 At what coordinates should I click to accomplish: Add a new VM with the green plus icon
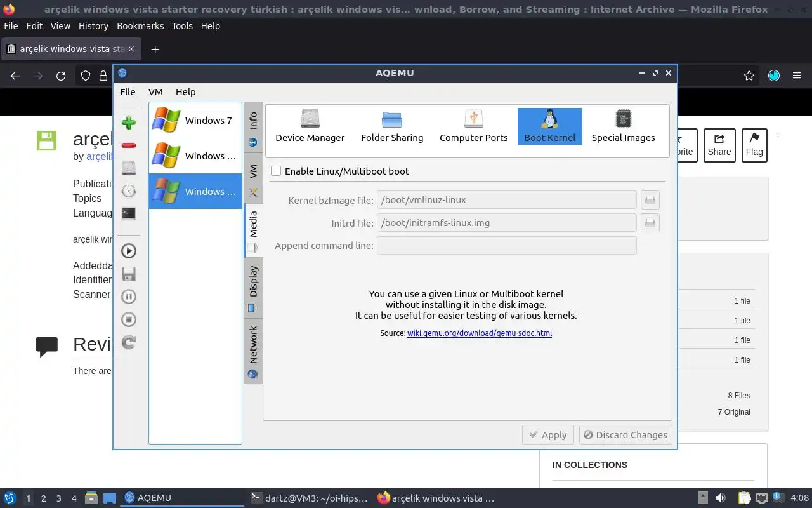(x=129, y=123)
